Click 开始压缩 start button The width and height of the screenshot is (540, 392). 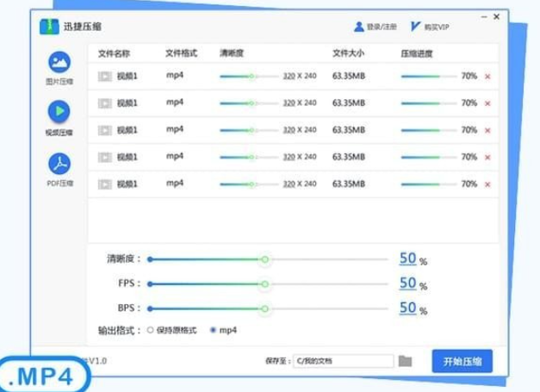tap(462, 361)
